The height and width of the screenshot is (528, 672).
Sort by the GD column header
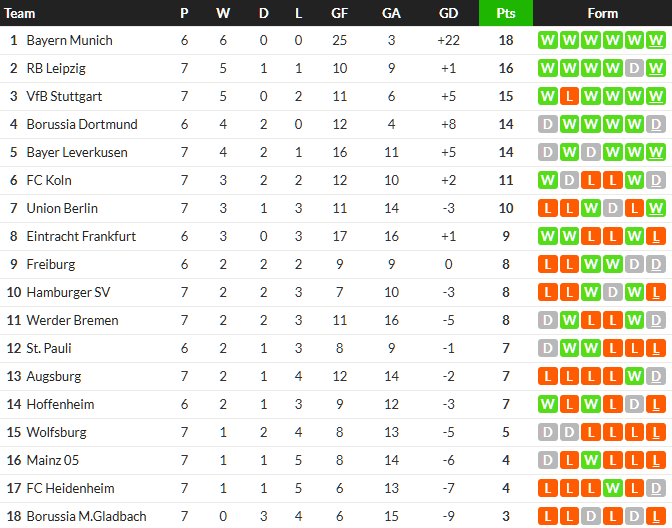click(x=449, y=13)
